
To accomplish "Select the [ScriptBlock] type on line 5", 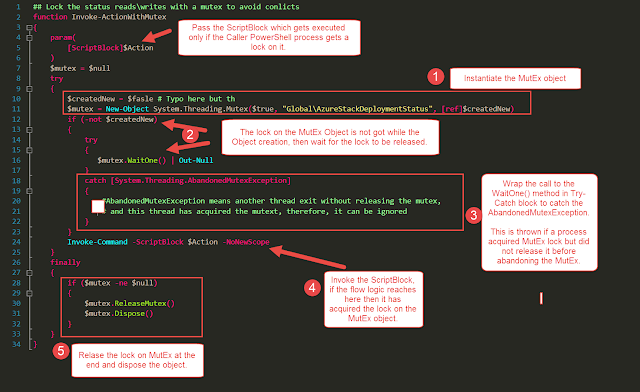I will tap(95, 48).
